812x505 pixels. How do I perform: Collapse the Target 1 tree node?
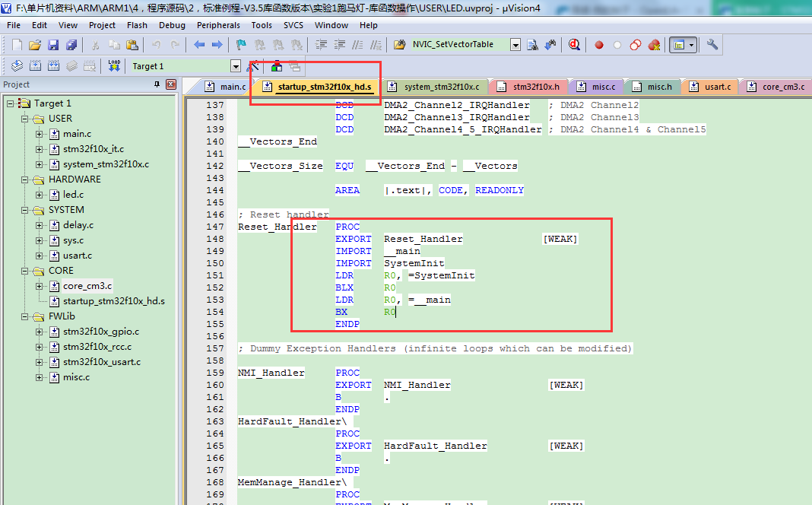tap(10, 103)
